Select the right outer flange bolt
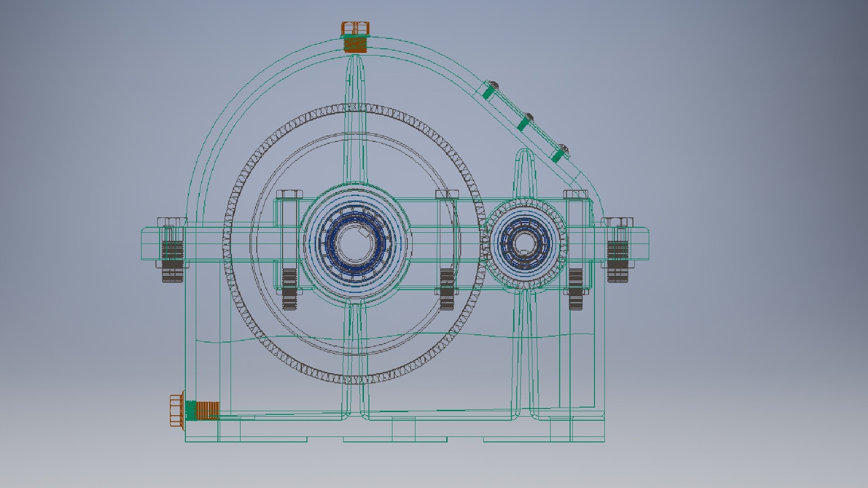 pos(618,250)
